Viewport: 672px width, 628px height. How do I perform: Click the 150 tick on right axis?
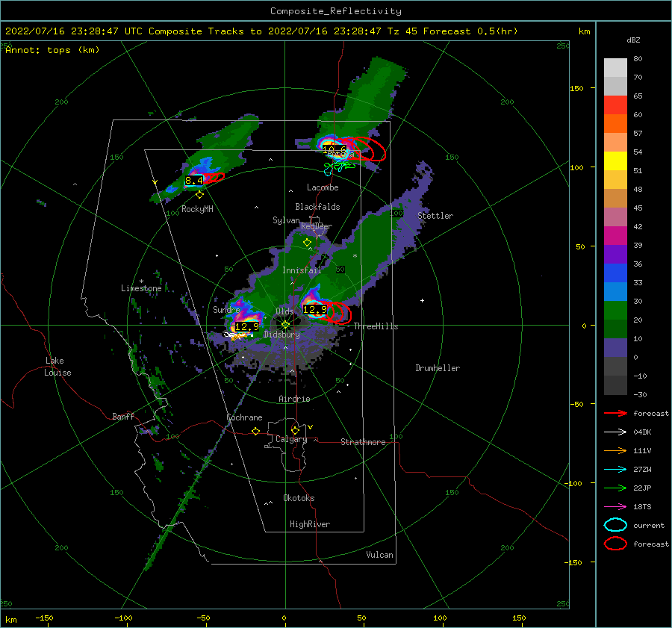click(x=576, y=88)
